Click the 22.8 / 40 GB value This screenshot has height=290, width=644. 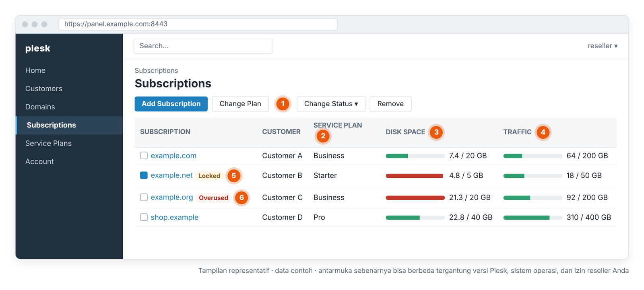(x=471, y=217)
